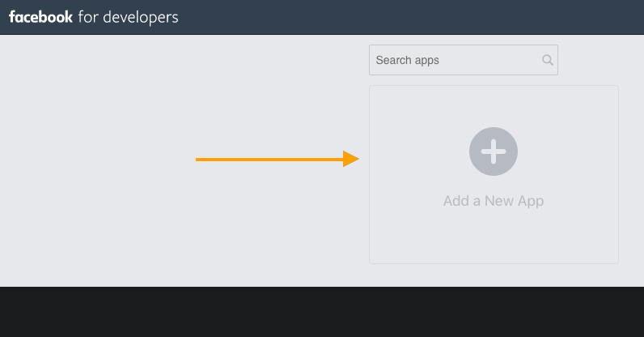Click the gray plus circle icon
Image resolution: width=644 pixels, height=337 pixels.
click(494, 151)
